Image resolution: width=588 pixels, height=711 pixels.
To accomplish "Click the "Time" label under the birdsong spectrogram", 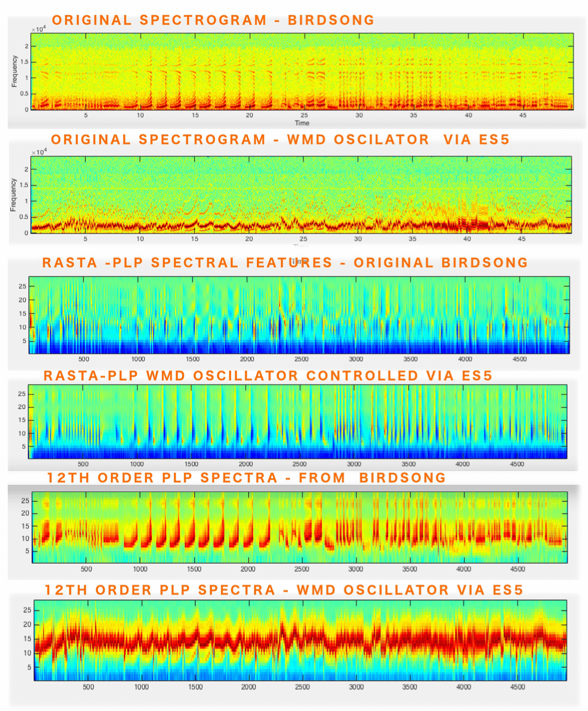I will click(x=302, y=123).
